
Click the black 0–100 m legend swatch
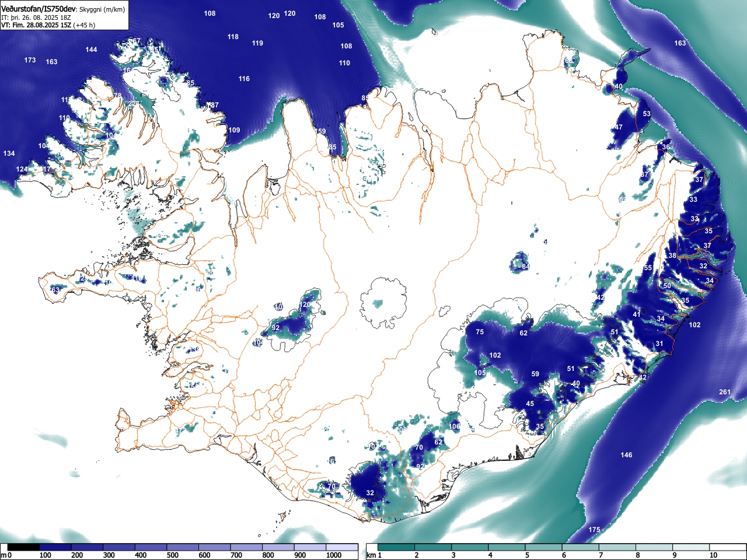pos(24,547)
